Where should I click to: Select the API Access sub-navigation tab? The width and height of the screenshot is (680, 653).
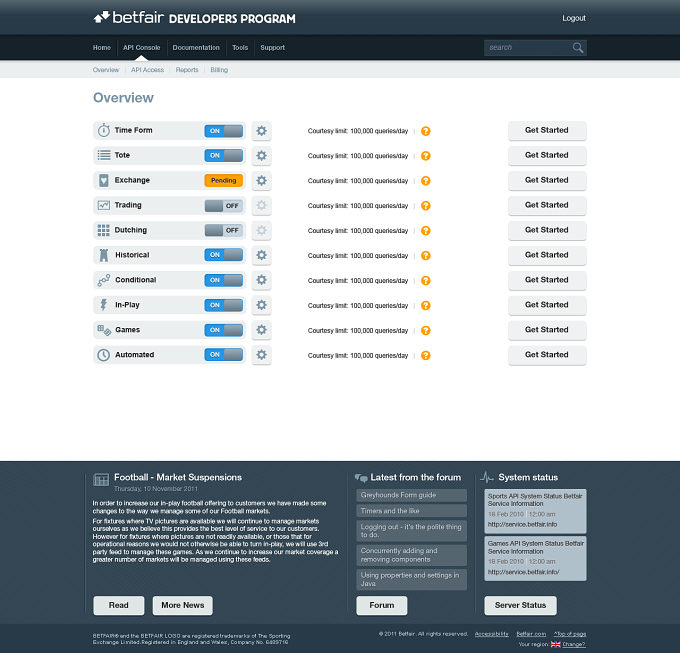pyautogui.click(x=147, y=70)
